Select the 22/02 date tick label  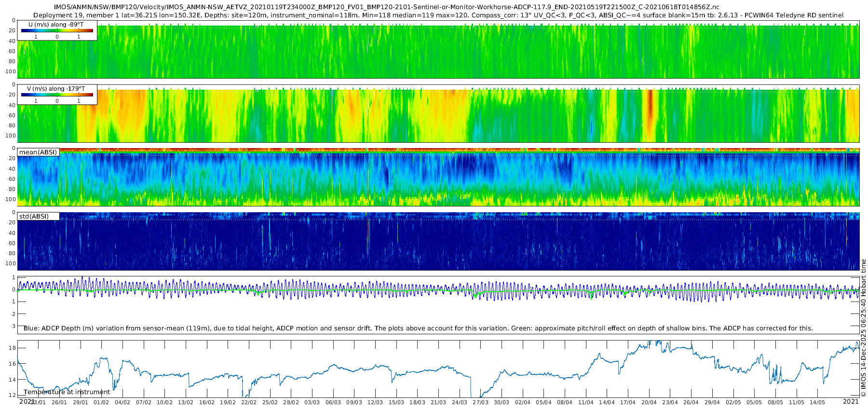point(249,402)
